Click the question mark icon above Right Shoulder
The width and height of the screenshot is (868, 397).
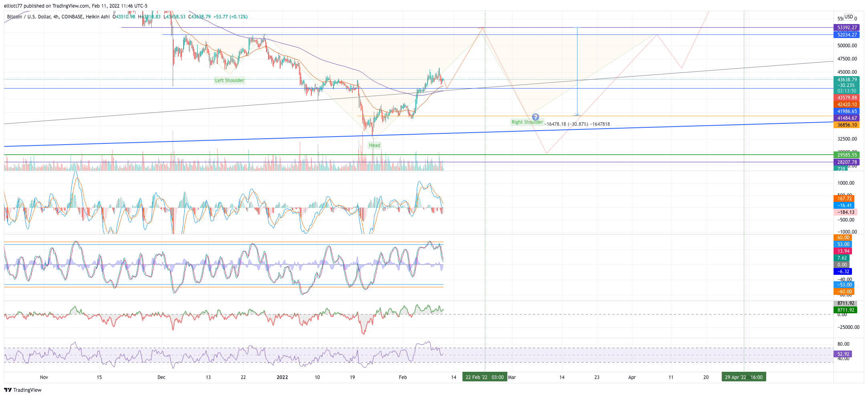click(535, 117)
